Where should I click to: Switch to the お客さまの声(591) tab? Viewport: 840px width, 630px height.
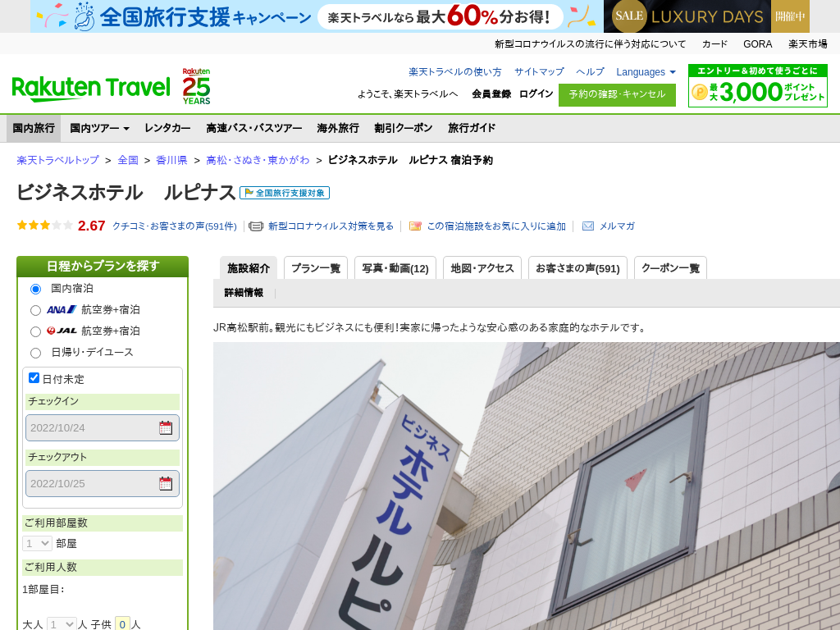pyautogui.click(x=577, y=268)
